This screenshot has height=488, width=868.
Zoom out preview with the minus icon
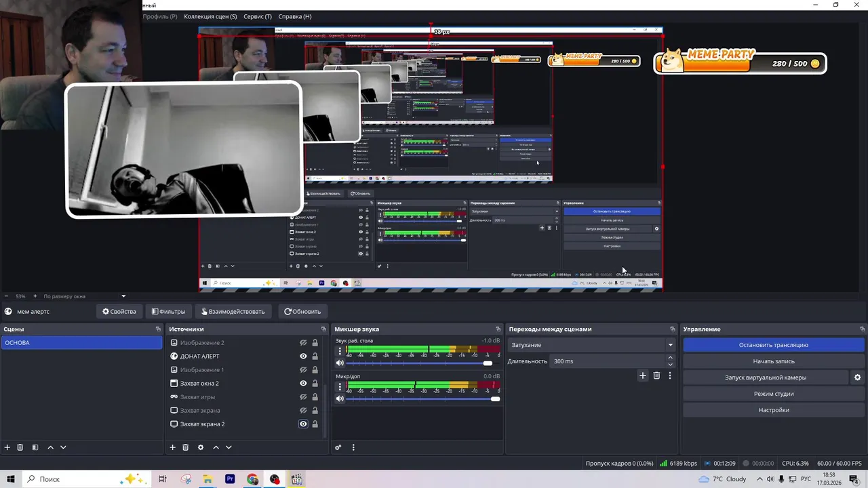point(6,296)
